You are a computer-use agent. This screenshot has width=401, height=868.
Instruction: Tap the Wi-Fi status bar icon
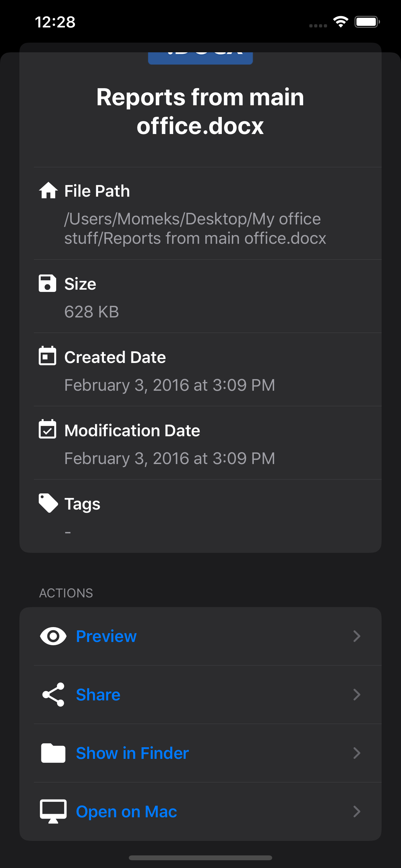point(341,22)
